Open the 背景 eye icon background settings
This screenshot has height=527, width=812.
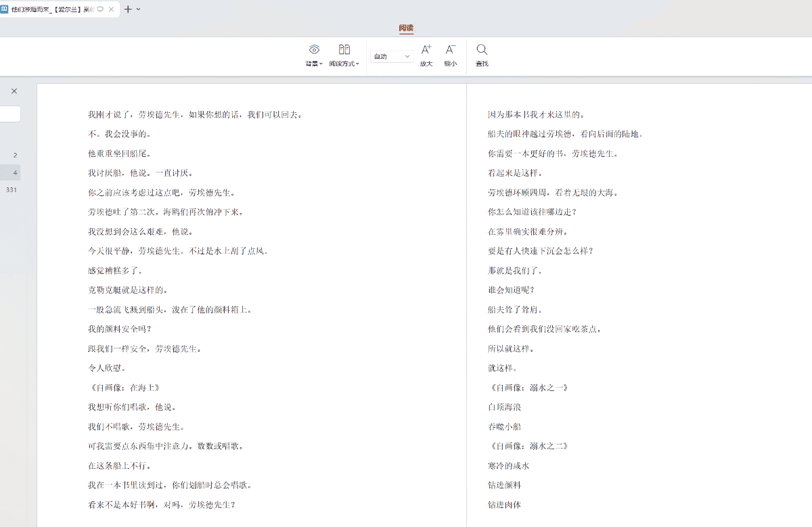(314, 49)
